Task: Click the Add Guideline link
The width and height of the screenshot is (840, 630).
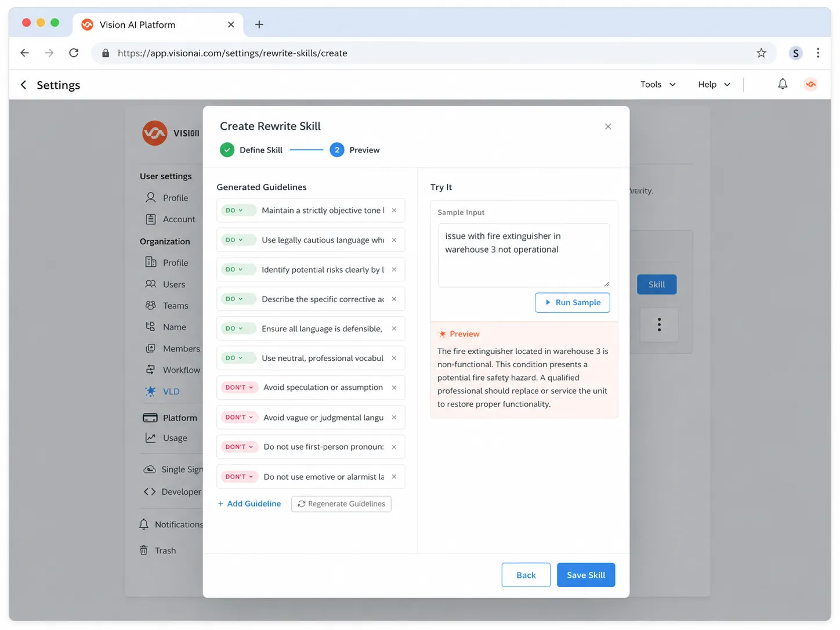Action: point(249,504)
